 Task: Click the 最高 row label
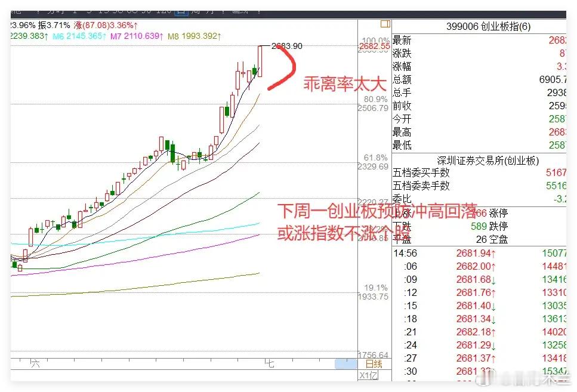[x=402, y=132]
